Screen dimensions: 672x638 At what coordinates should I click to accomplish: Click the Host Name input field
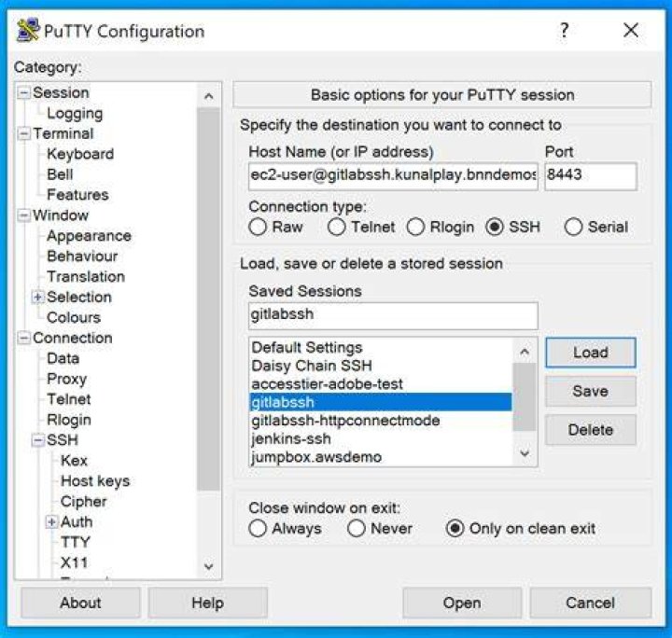pos(393,176)
